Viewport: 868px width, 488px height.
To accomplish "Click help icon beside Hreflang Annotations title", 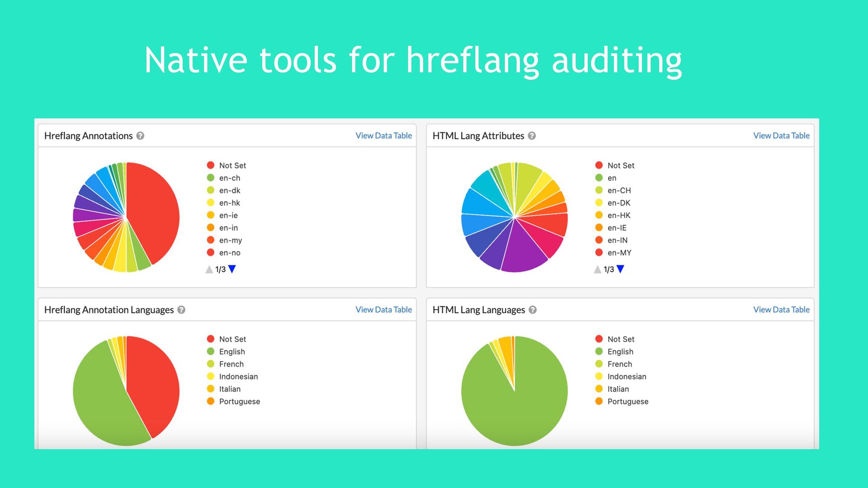I will [x=140, y=136].
